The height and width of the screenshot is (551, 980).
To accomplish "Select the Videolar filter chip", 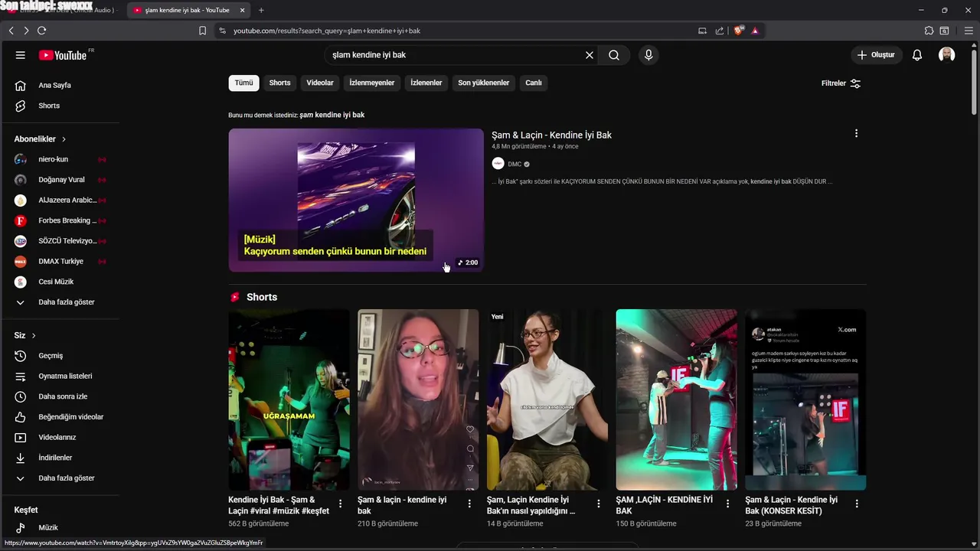I will pyautogui.click(x=320, y=83).
